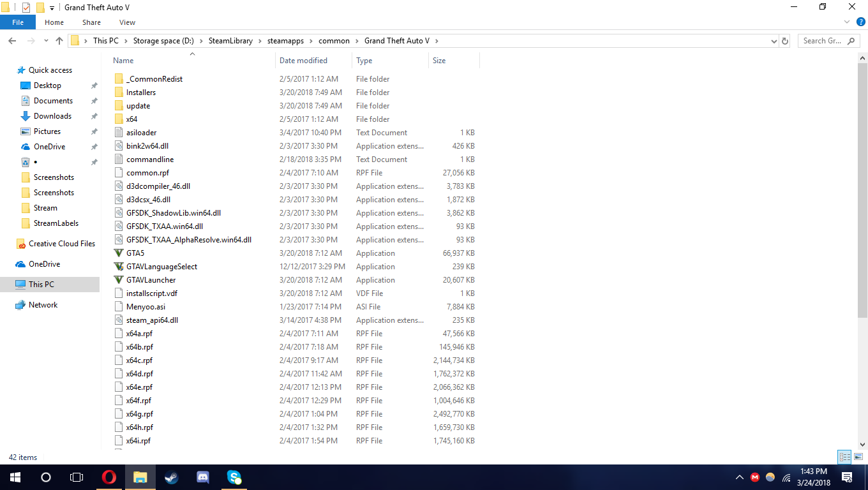868x490 pixels.
Task: Click the New folder icon in the title bar
Action: pyautogui.click(x=40, y=7)
